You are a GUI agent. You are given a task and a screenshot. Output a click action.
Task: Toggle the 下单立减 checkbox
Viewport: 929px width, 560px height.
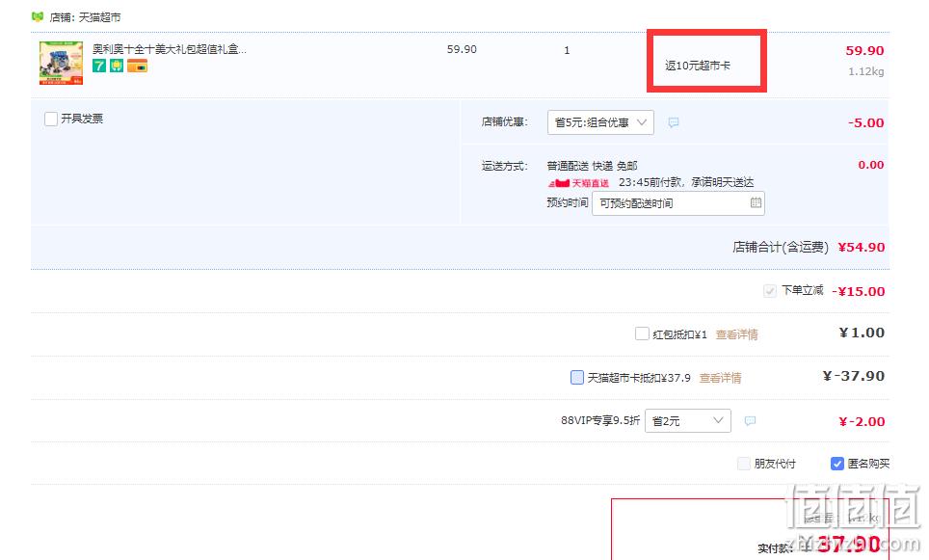click(770, 291)
